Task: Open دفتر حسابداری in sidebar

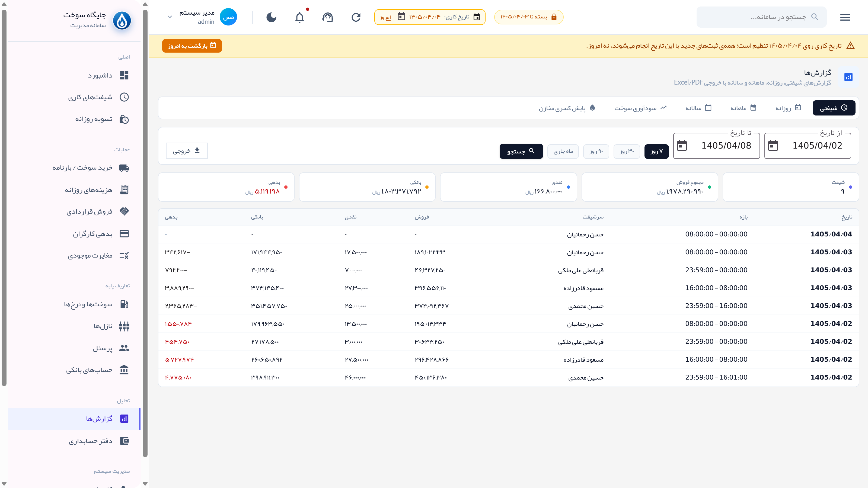Action: 74,441
